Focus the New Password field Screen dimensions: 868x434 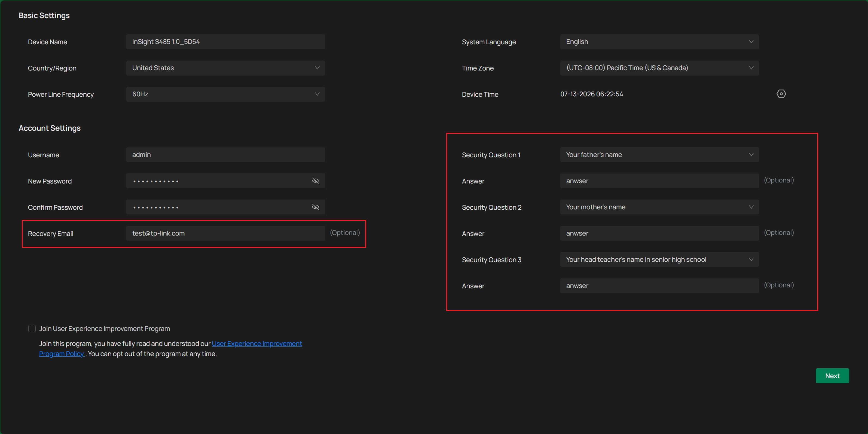pos(225,181)
